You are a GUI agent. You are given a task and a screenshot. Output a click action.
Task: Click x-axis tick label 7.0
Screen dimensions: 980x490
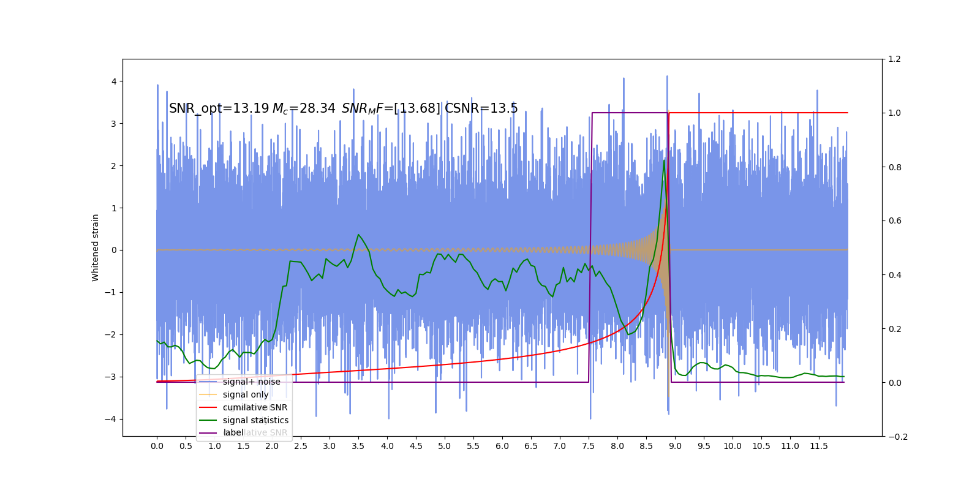point(560,446)
